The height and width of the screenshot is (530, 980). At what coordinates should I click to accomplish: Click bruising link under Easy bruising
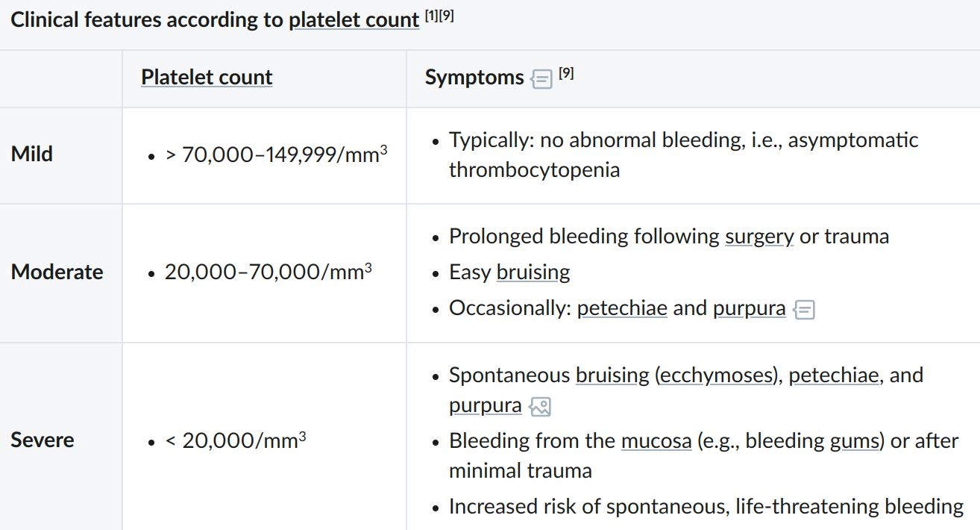pyautogui.click(x=533, y=272)
